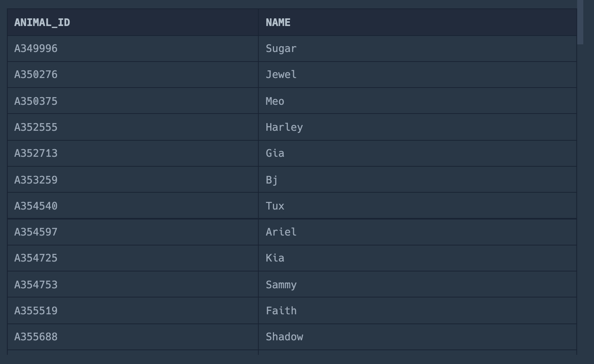Select the cell with ID A349996

[x=36, y=49]
